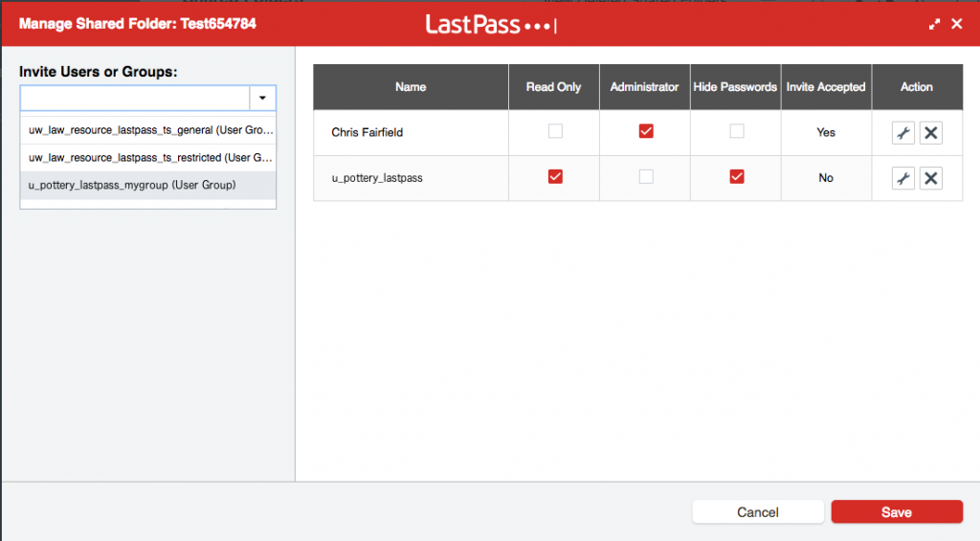
Task: Open settings wrench for Chris Fairfield
Action: pyautogui.click(x=903, y=132)
